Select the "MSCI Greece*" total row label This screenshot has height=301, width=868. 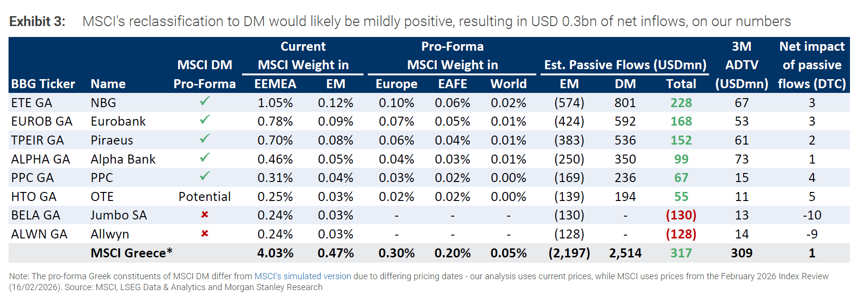[131, 253]
